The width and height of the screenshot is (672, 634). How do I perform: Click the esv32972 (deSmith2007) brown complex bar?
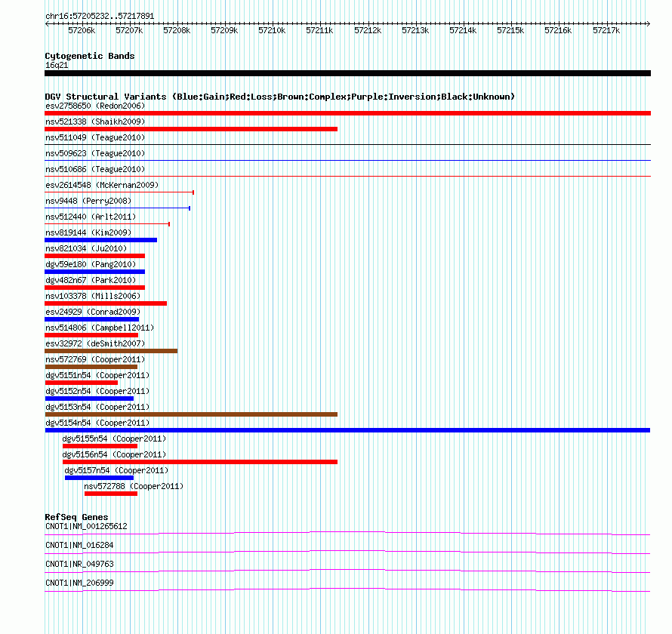point(111,351)
